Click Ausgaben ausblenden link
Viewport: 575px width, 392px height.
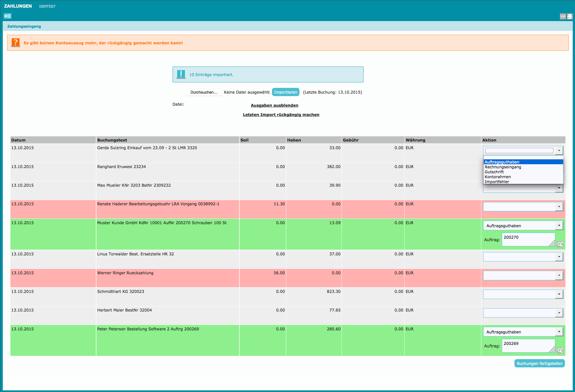click(274, 105)
